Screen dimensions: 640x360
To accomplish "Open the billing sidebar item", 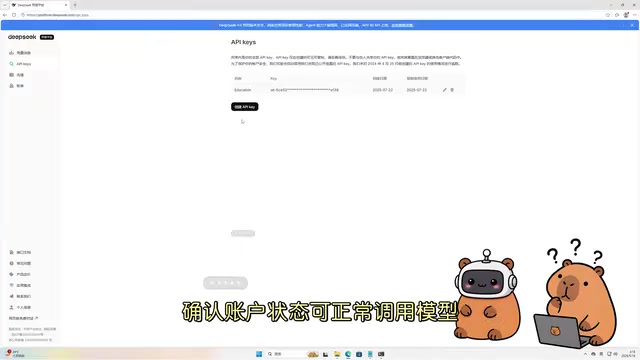I will coord(17,86).
